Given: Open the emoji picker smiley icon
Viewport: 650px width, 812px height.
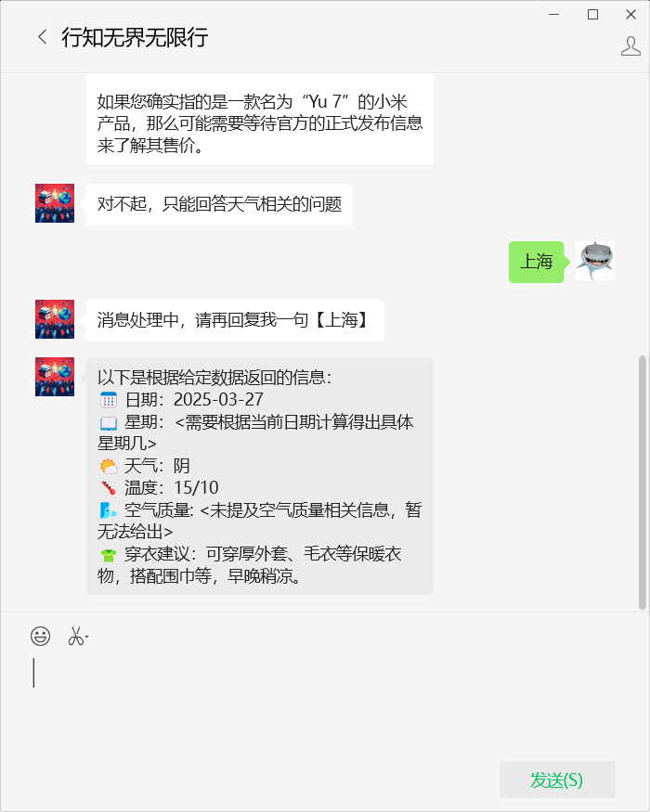Looking at the screenshot, I should [41, 636].
